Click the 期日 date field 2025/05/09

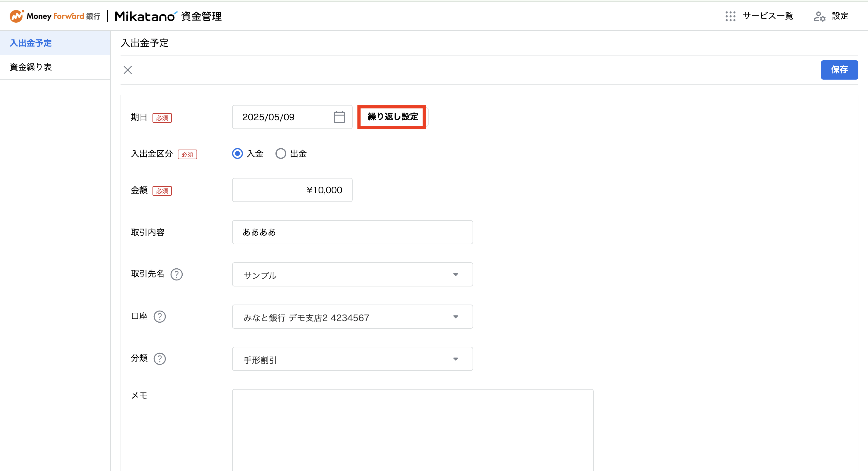coord(292,117)
